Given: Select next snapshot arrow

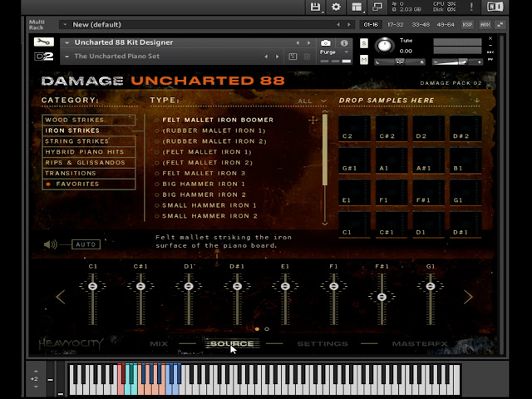Looking at the screenshot, I should [277, 57].
